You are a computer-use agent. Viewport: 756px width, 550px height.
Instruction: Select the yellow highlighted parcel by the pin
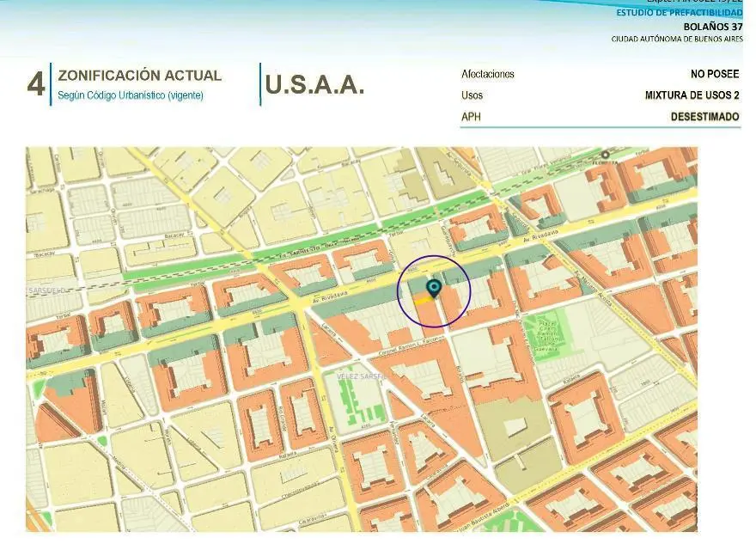click(423, 301)
